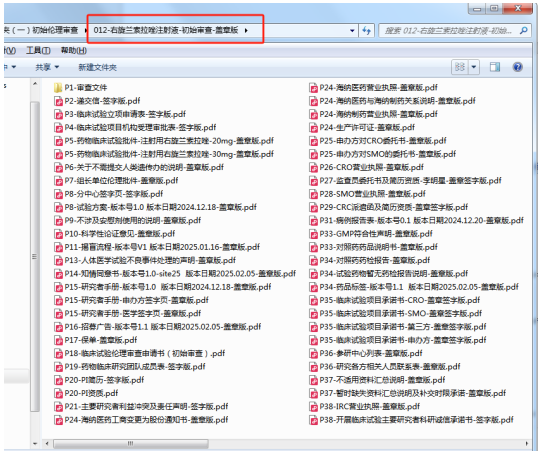Expand the 共享 dropdown menu
The height and width of the screenshot is (454, 542).
[47, 67]
